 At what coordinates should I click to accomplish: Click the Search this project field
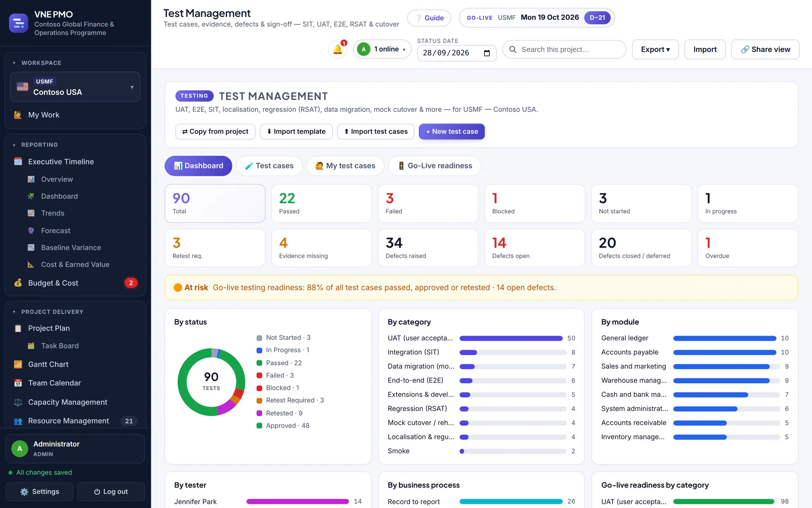(564, 50)
